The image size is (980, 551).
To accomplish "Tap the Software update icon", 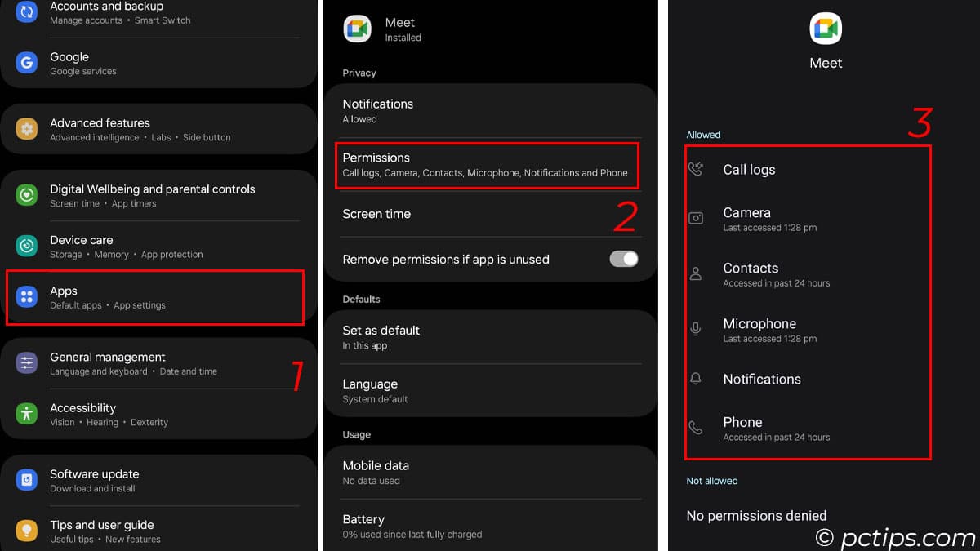I will click(x=27, y=480).
